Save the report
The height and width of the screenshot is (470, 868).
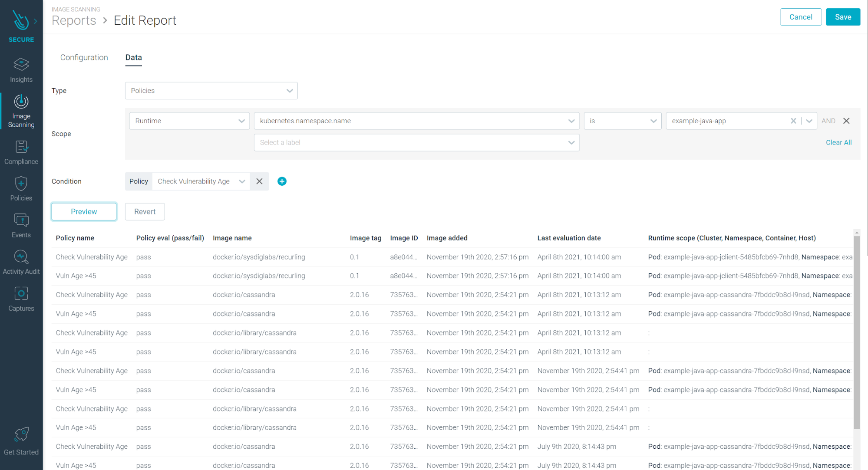click(843, 17)
